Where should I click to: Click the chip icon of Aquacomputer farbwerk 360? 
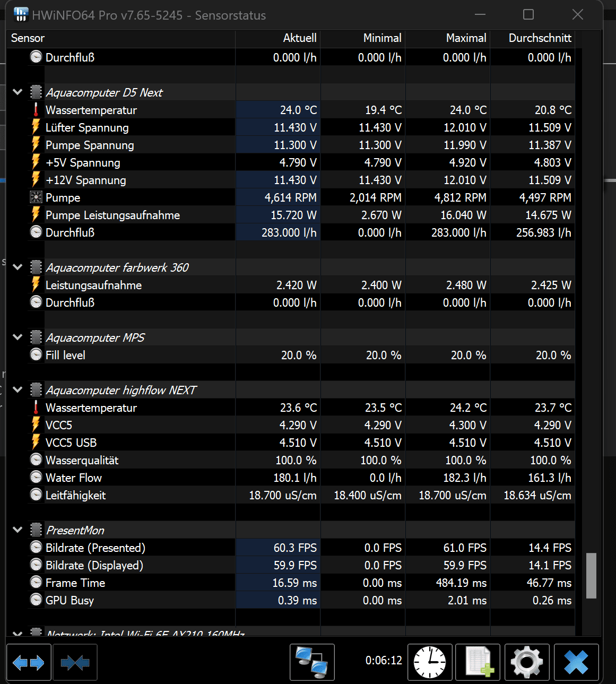(x=36, y=267)
